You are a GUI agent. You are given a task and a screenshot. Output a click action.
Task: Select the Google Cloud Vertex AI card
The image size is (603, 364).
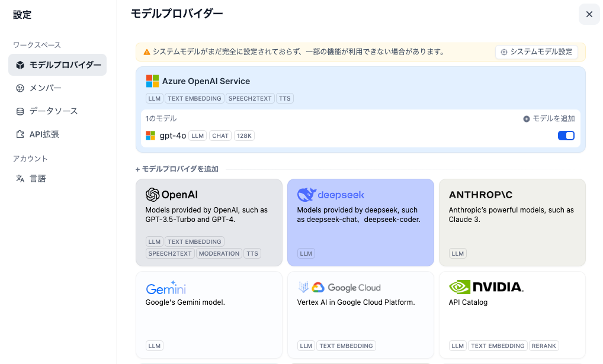[x=360, y=315]
